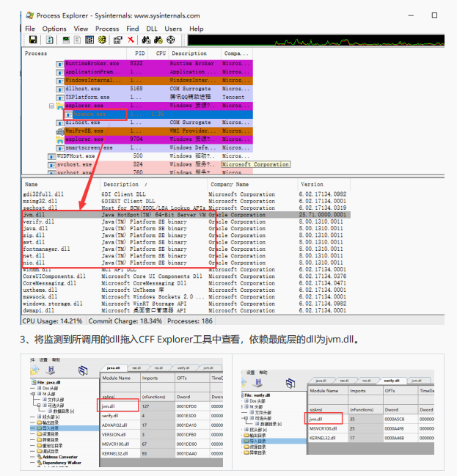
Task: Toggle the Show Lower Pane toolbar icon
Action: tap(89, 40)
